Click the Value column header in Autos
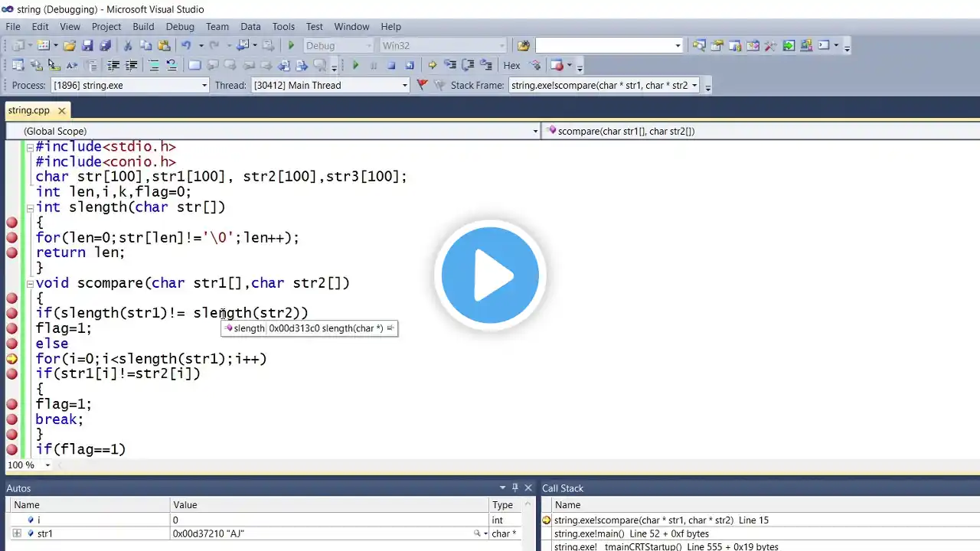Screen dimensions: 980x551 coord(330,505)
